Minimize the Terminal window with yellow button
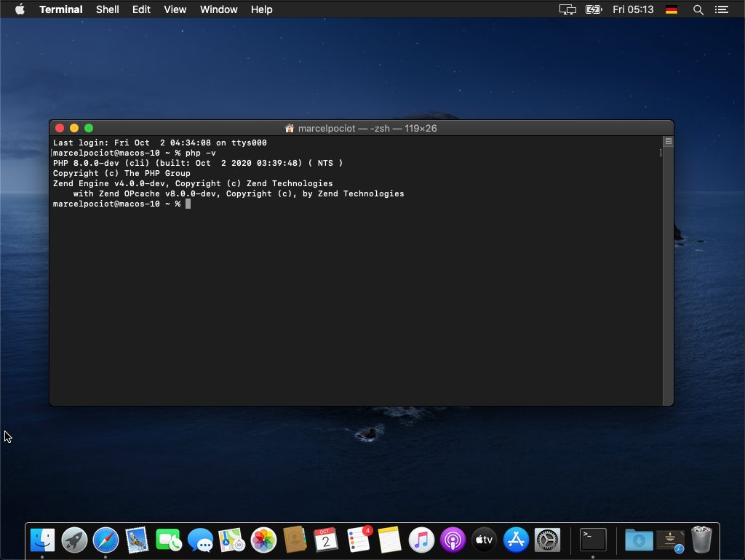 point(74,128)
